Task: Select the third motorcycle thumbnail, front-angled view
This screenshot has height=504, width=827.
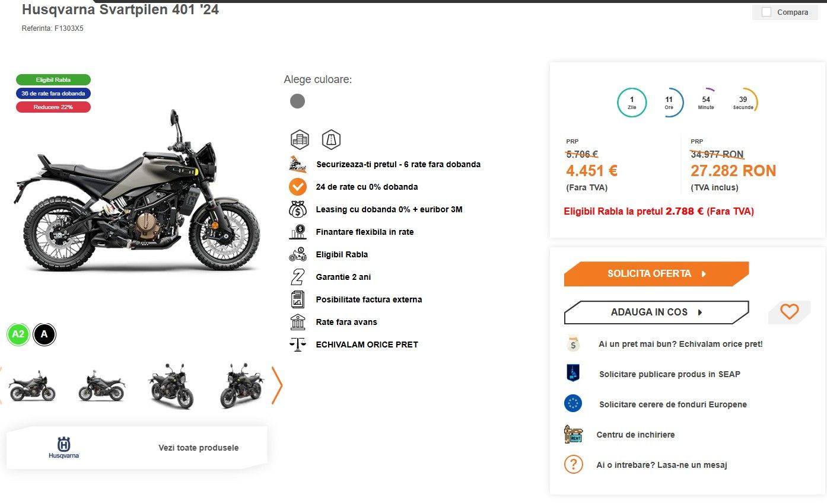Action: (x=170, y=386)
